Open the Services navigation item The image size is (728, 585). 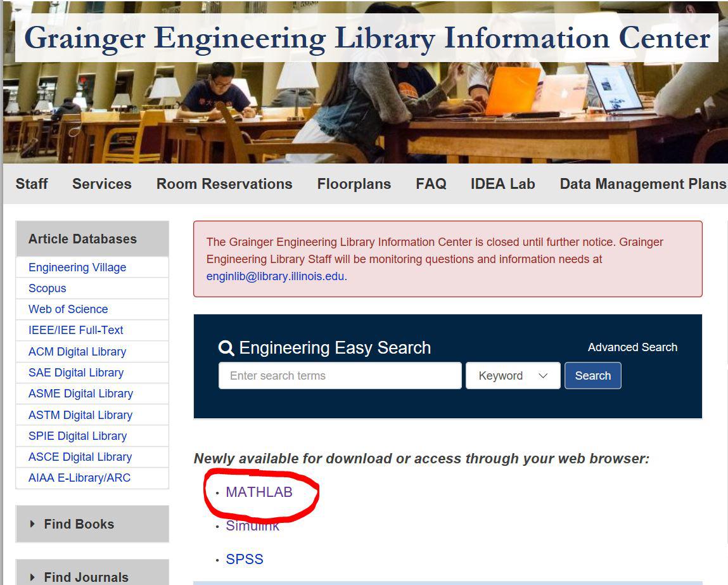[x=101, y=184]
